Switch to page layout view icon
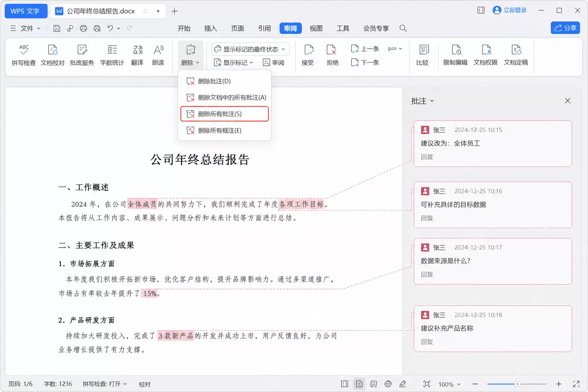This screenshot has width=588, height=392. pos(359,384)
